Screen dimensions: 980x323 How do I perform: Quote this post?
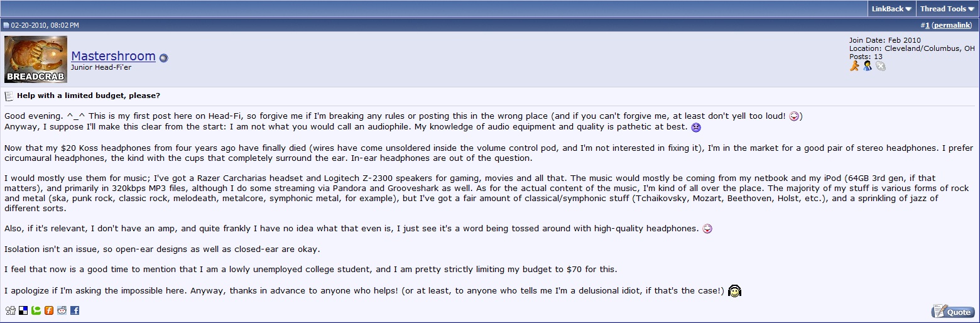[952, 312]
